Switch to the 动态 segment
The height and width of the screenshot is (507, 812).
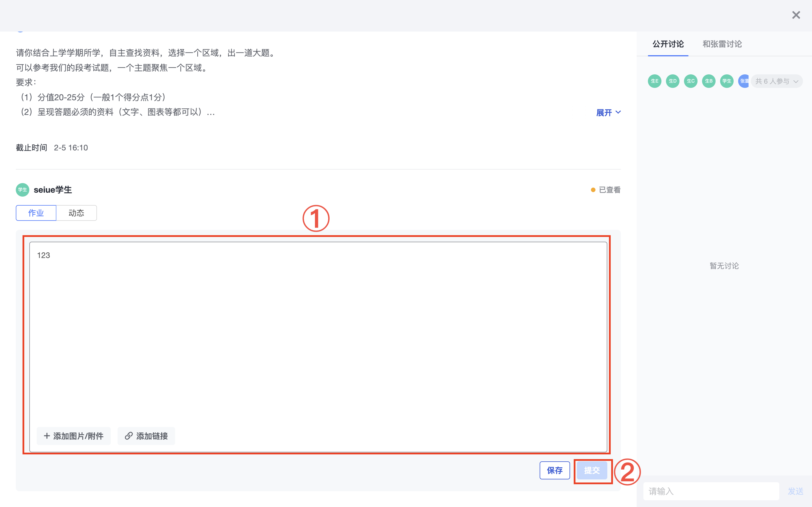(x=76, y=213)
